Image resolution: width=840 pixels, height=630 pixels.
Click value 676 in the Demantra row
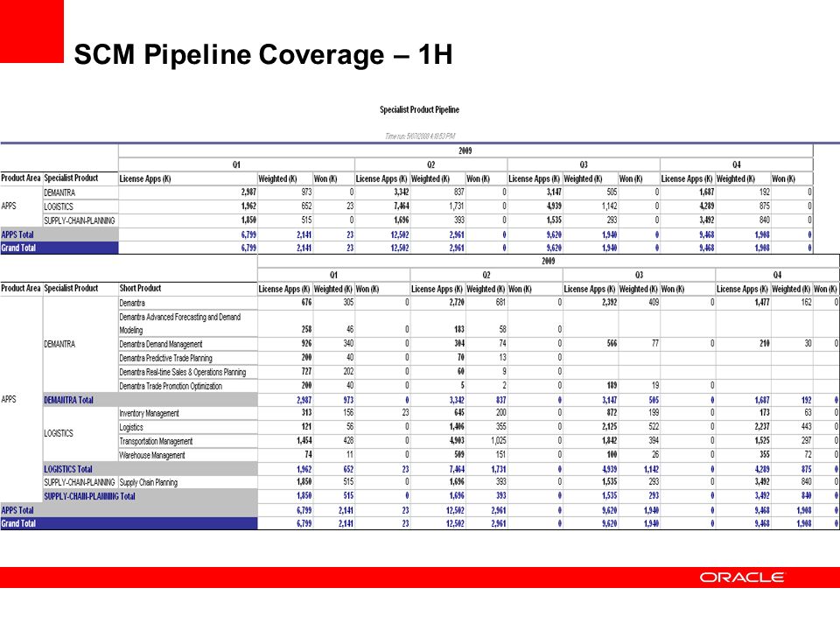pos(306,302)
